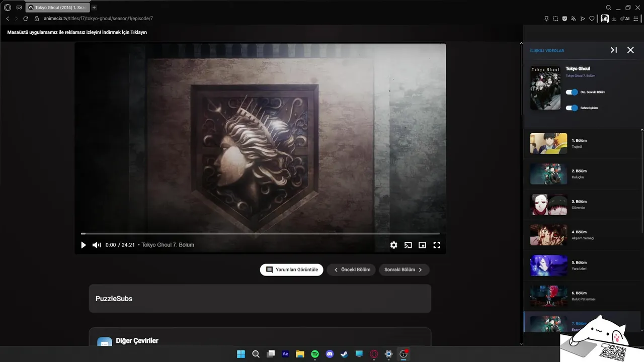The width and height of the screenshot is (644, 362).
Task: Select 6. Bölüm Bulut Patlaması episode
Action: point(582,296)
